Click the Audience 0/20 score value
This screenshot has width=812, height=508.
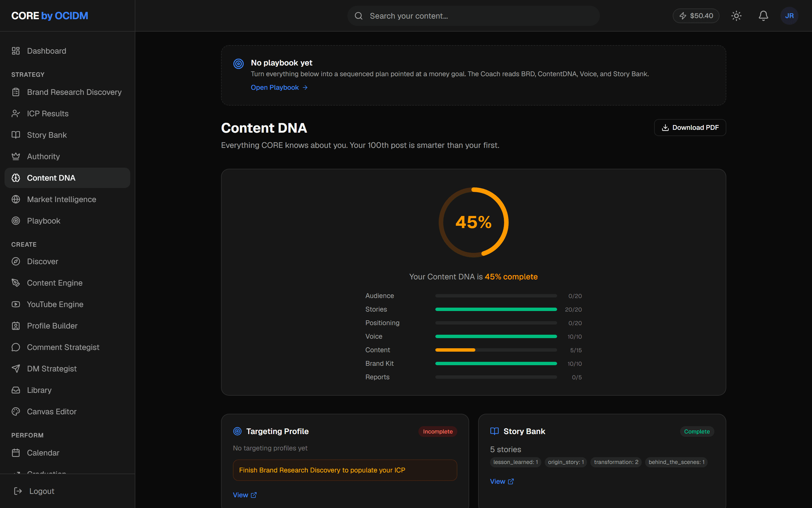[575, 296]
